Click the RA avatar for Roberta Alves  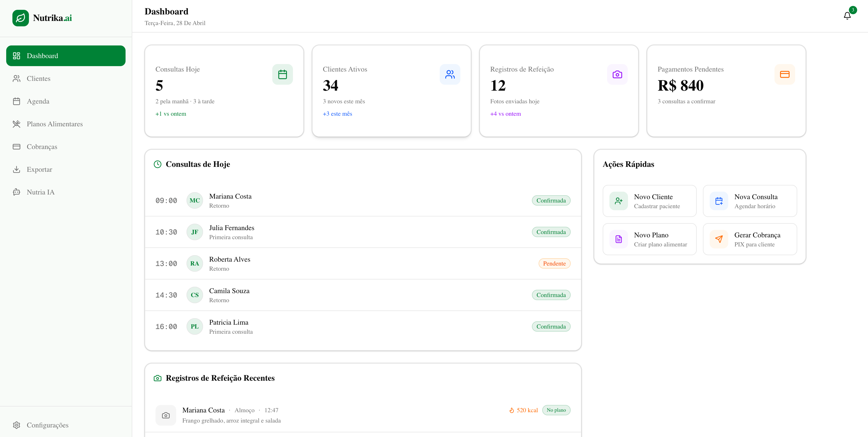pos(195,263)
